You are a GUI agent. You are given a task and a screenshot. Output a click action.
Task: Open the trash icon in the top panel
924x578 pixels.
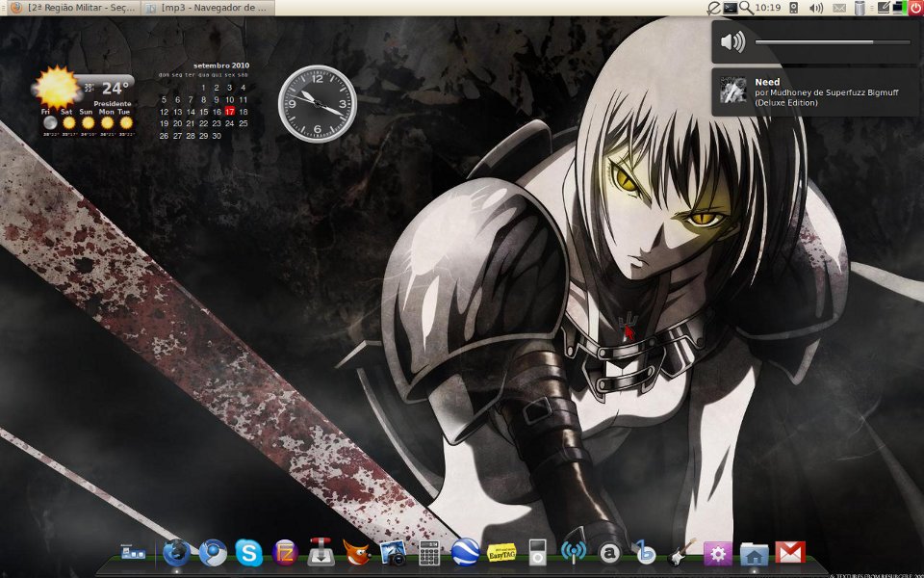pyautogui.click(x=860, y=8)
